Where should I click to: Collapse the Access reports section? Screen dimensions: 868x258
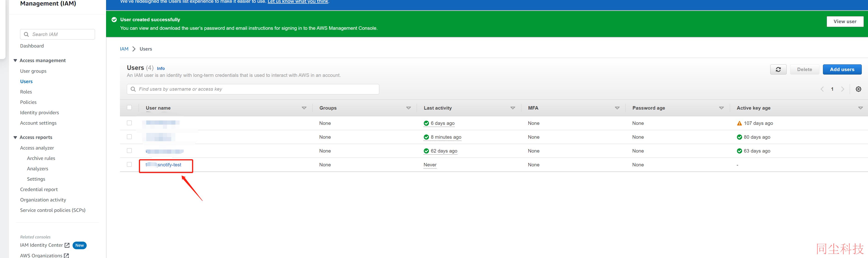[x=15, y=137]
